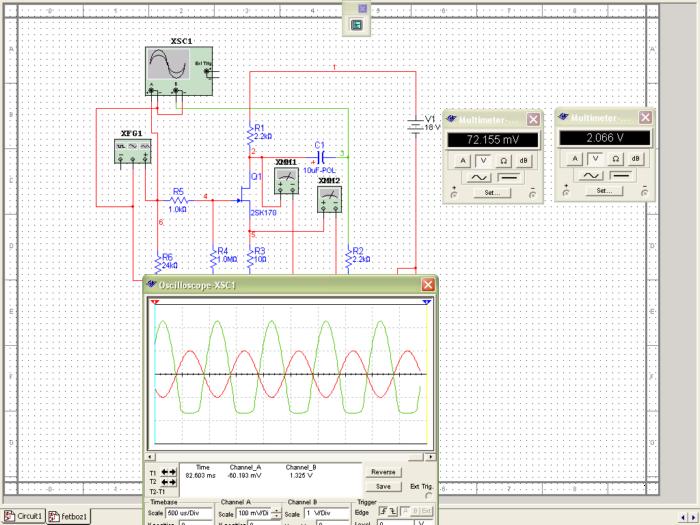Click the Channel B Scale field 1 V/Div
700x525 pixels.
(326, 513)
